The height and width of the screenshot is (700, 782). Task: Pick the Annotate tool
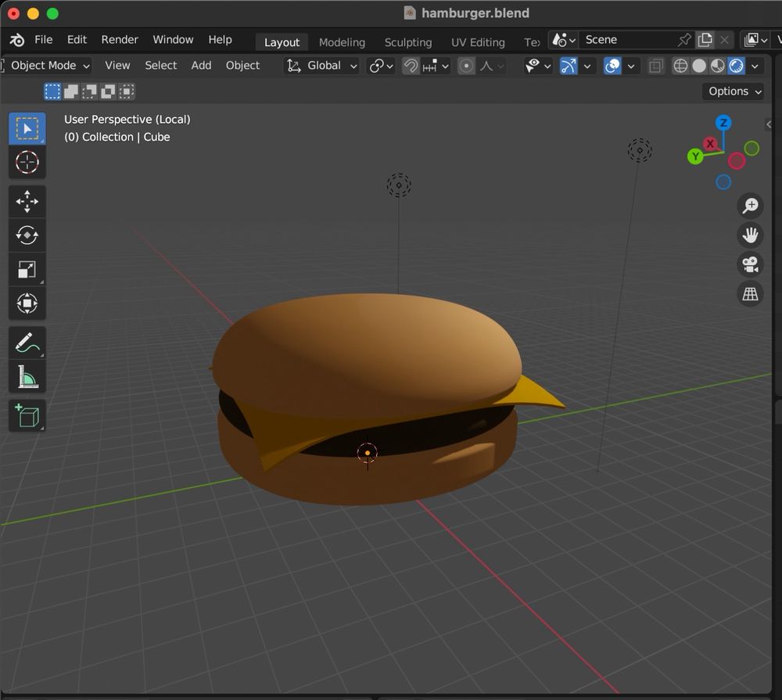27,342
